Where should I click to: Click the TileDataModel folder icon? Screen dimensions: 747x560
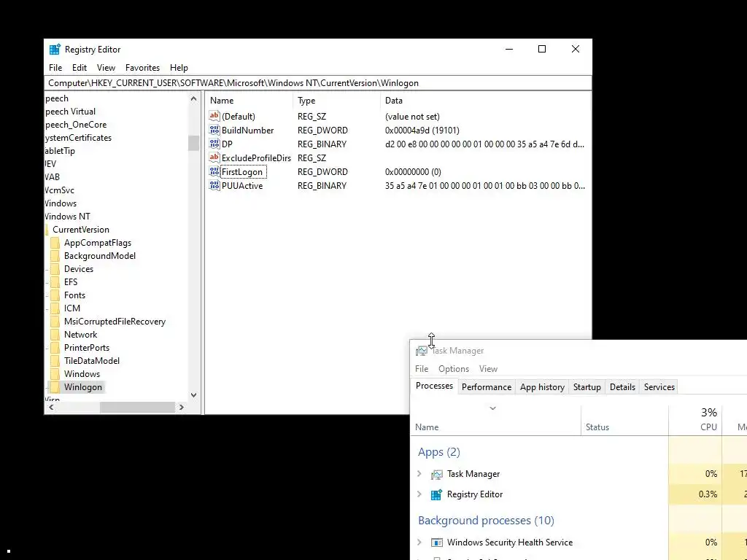coord(55,361)
